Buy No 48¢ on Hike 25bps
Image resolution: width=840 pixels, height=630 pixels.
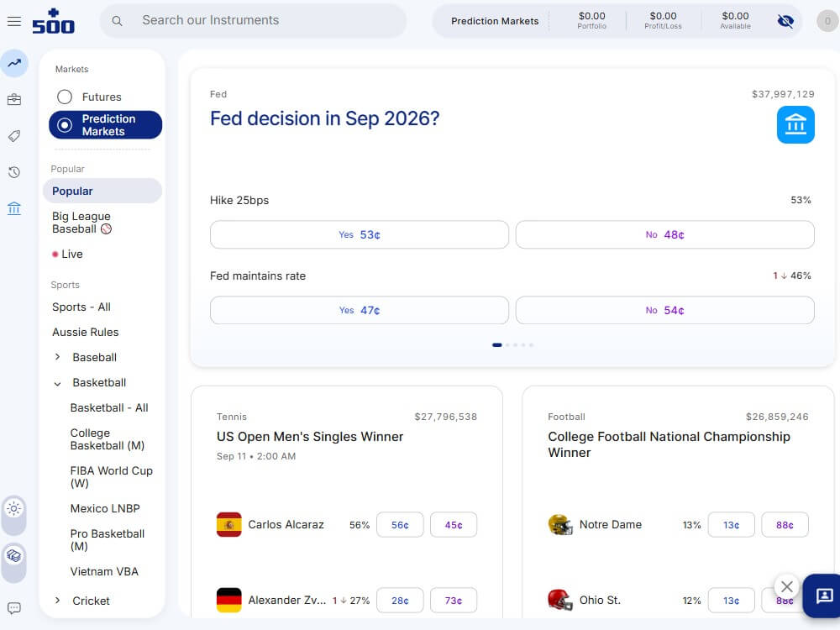(x=664, y=234)
